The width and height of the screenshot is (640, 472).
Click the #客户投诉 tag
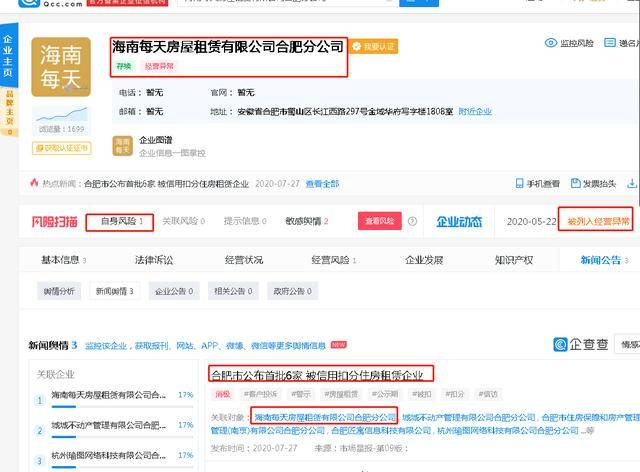(x=260, y=394)
